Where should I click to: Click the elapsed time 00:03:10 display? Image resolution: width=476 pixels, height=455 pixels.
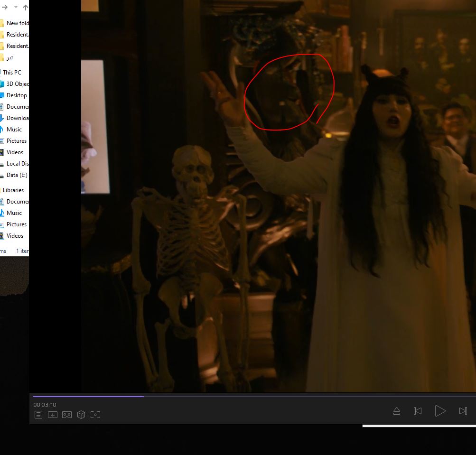click(45, 405)
